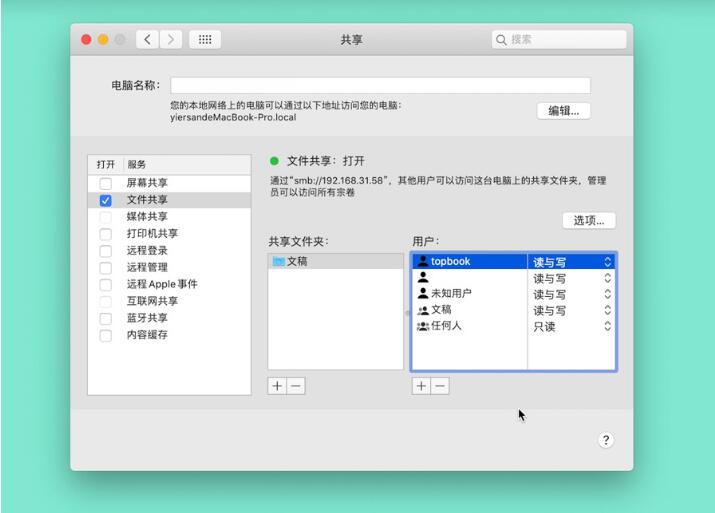Image resolution: width=715 pixels, height=513 pixels.
Task: Select 任何人 name in users list
Action: click(x=446, y=326)
